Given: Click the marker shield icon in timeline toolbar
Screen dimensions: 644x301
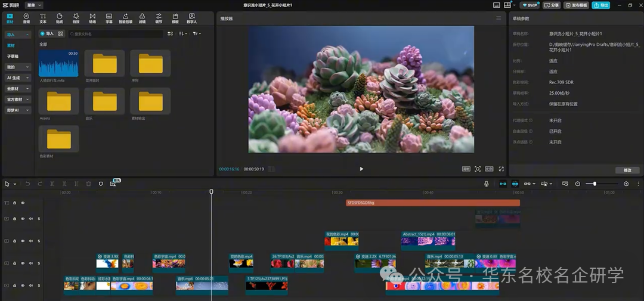Looking at the screenshot, I should [x=101, y=184].
